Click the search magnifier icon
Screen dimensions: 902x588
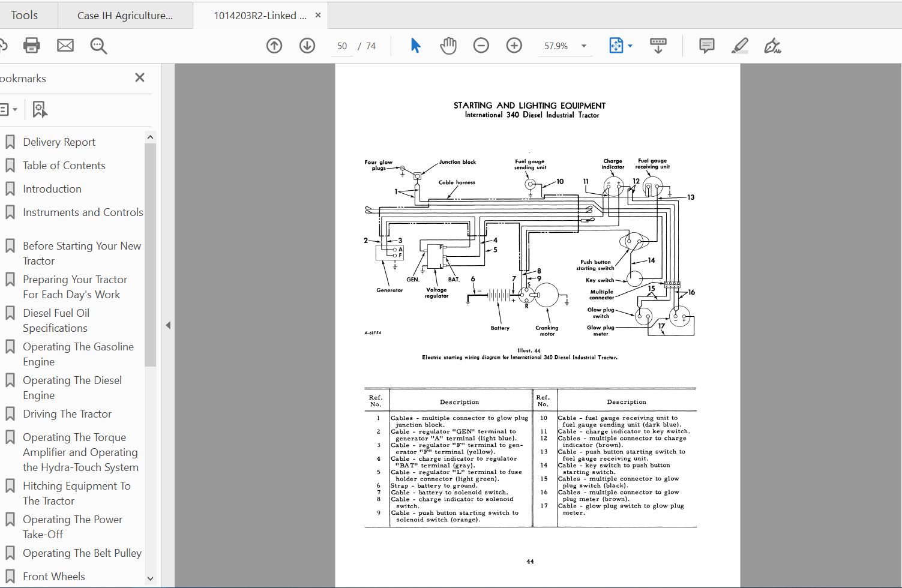coord(98,46)
